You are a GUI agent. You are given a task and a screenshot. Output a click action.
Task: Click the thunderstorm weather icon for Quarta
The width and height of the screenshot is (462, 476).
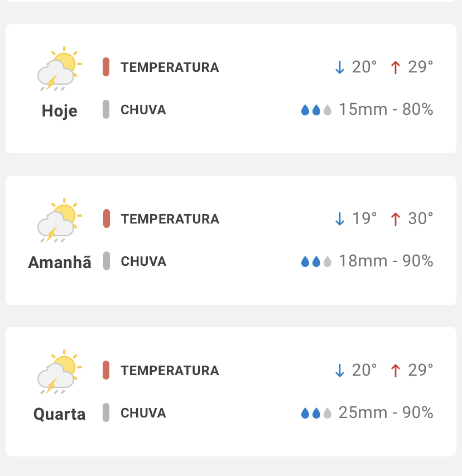coord(60,372)
